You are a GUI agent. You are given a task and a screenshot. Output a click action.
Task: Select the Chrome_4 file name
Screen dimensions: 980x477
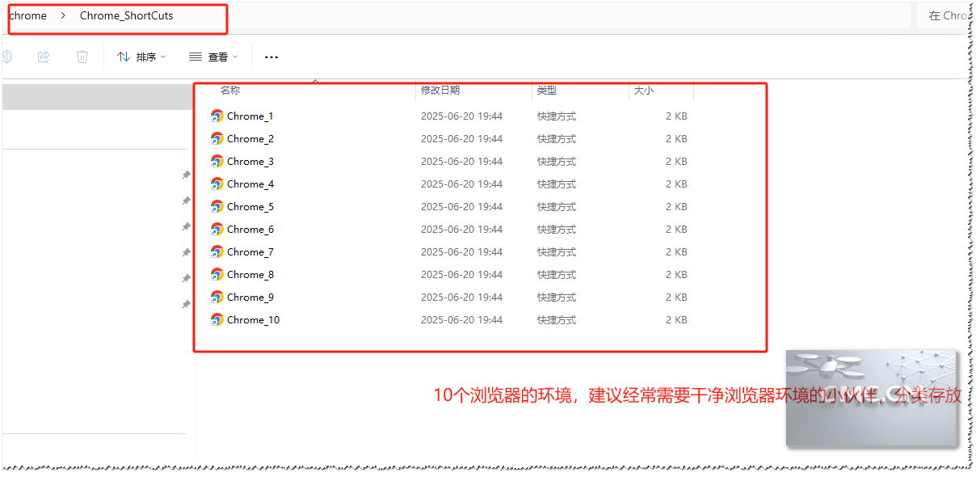(250, 184)
